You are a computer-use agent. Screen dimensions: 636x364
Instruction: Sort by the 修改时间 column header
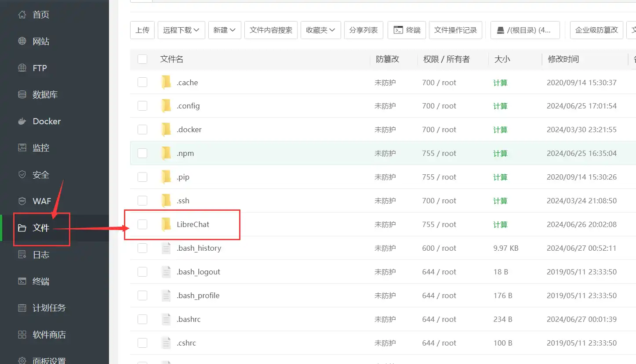point(563,59)
